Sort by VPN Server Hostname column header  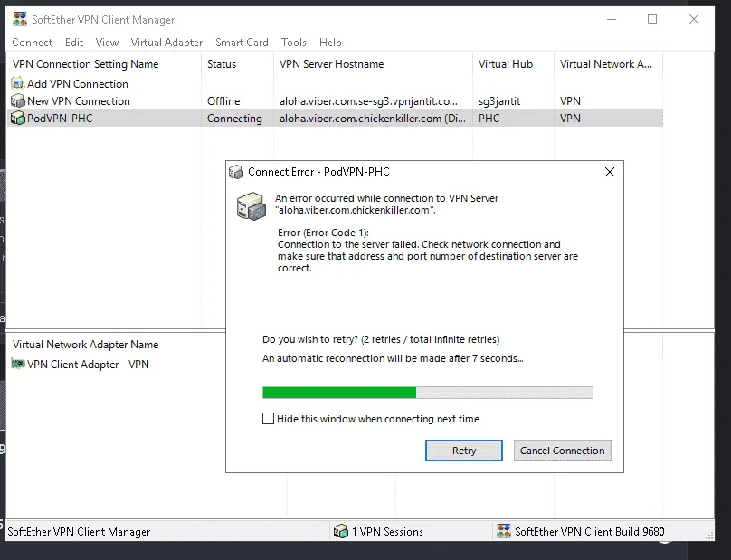tap(373, 64)
